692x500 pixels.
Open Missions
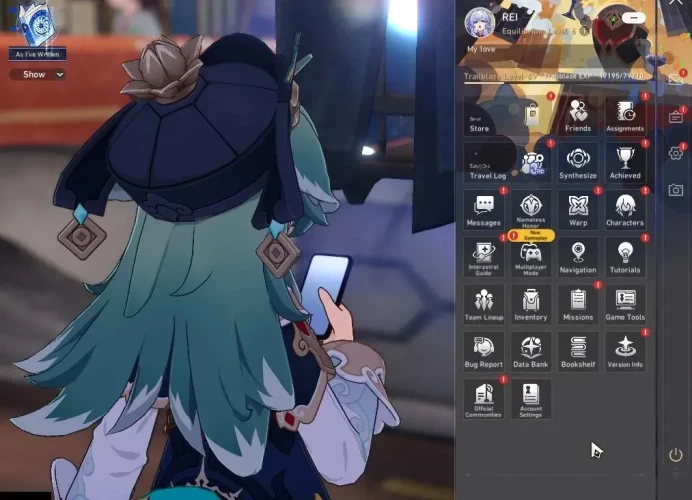click(x=578, y=305)
